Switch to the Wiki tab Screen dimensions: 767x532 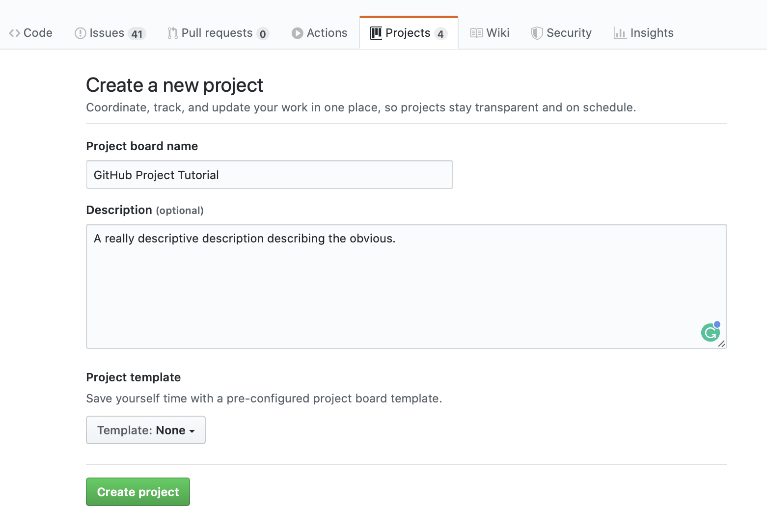[498, 32]
